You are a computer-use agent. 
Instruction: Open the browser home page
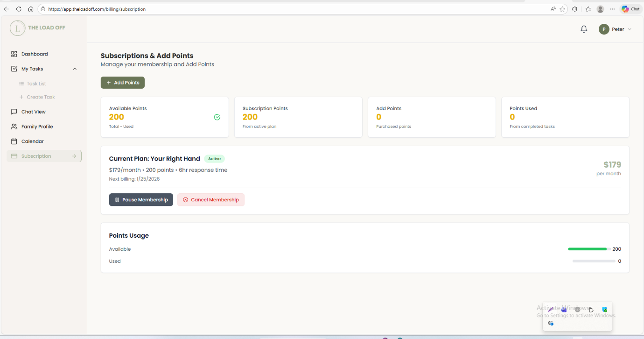[x=31, y=9]
